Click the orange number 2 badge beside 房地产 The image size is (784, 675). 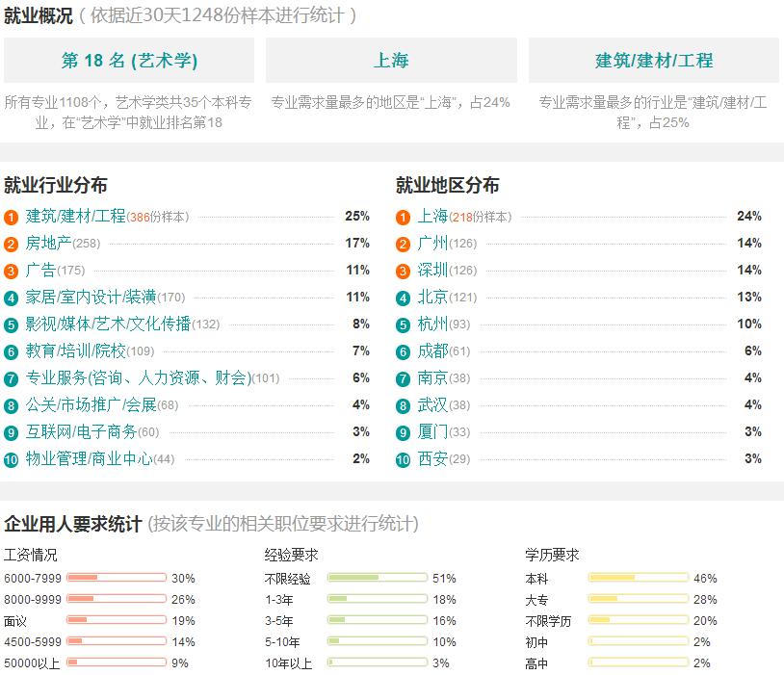coord(11,245)
